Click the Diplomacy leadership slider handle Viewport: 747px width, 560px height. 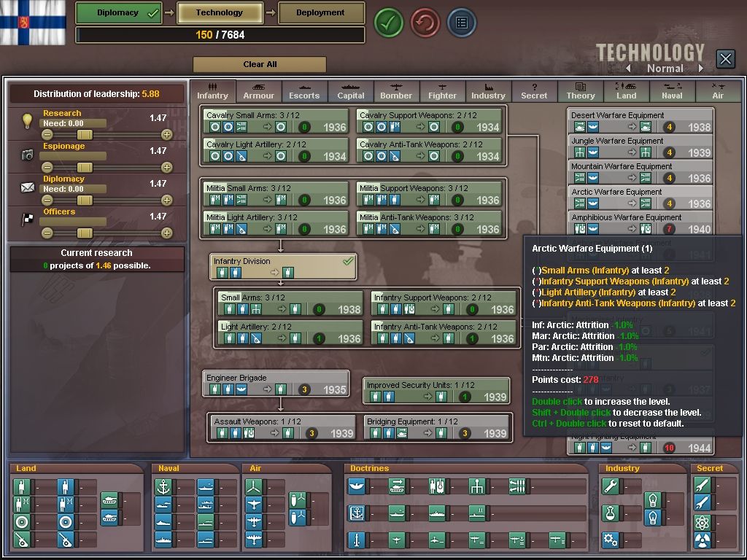pyautogui.click(x=85, y=201)
